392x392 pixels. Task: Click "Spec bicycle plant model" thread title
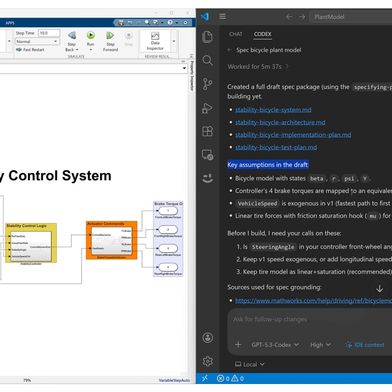click(x=269, y=50)
